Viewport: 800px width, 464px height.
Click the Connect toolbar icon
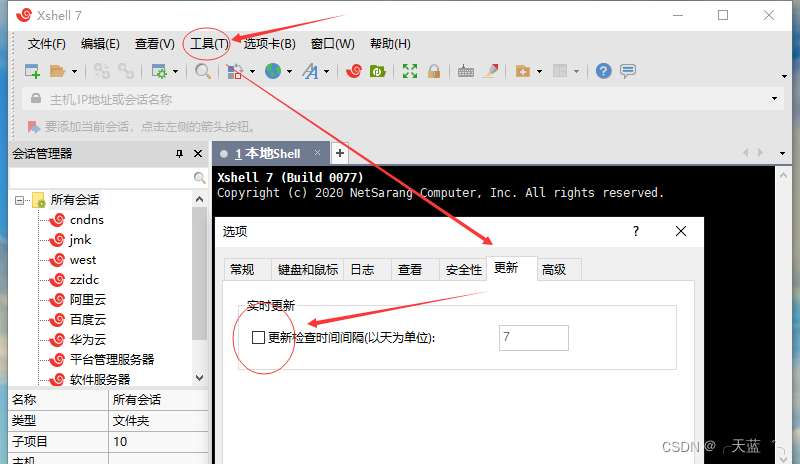(102, 71)
